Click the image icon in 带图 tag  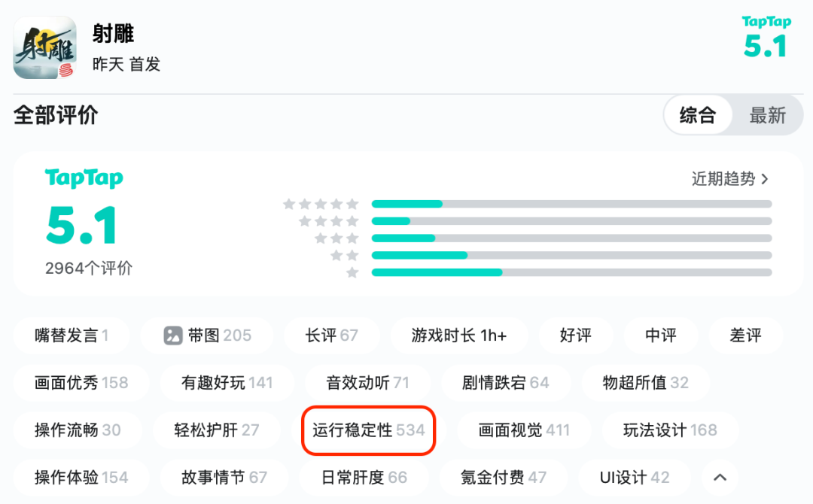[174, 335]
